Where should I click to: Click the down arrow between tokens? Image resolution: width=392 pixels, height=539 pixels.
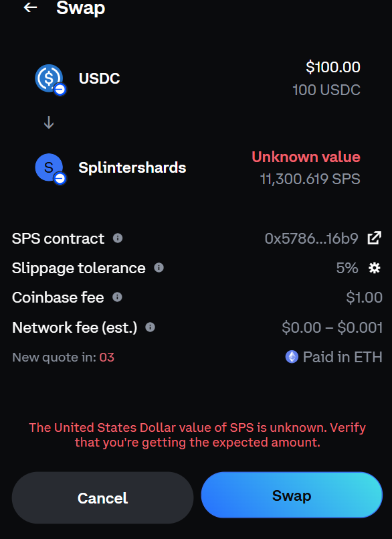tap(49, 123)
